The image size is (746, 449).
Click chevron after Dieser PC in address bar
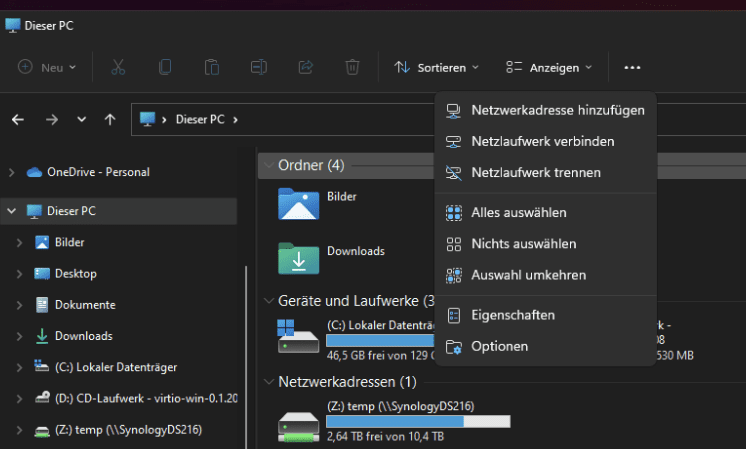[236, 119]
